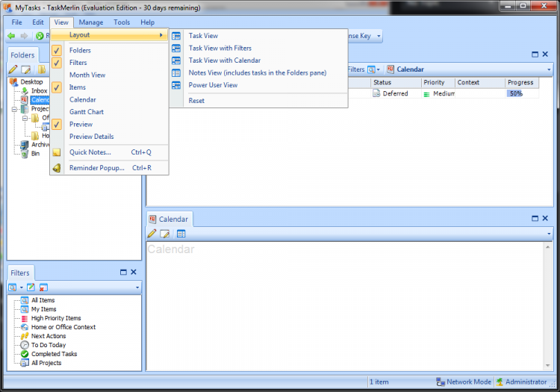Open the Edit menu

(x=38, y=22)
